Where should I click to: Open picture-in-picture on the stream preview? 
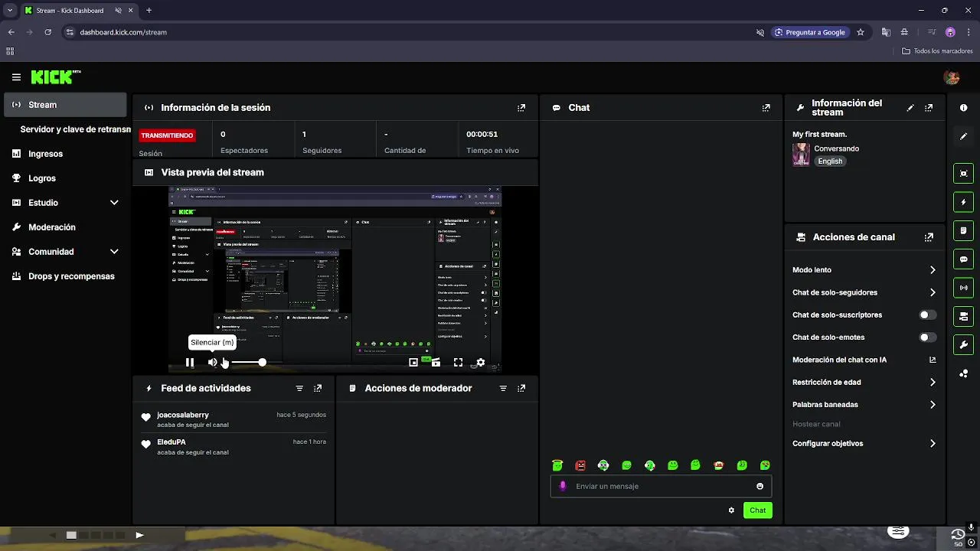(413, 363)
